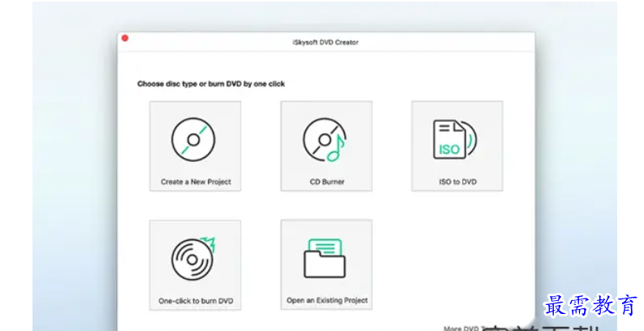The height and width of the screenshot is (331, 644).
Task: Click the Create a New Project disc icon
Action: pos(193,139)
